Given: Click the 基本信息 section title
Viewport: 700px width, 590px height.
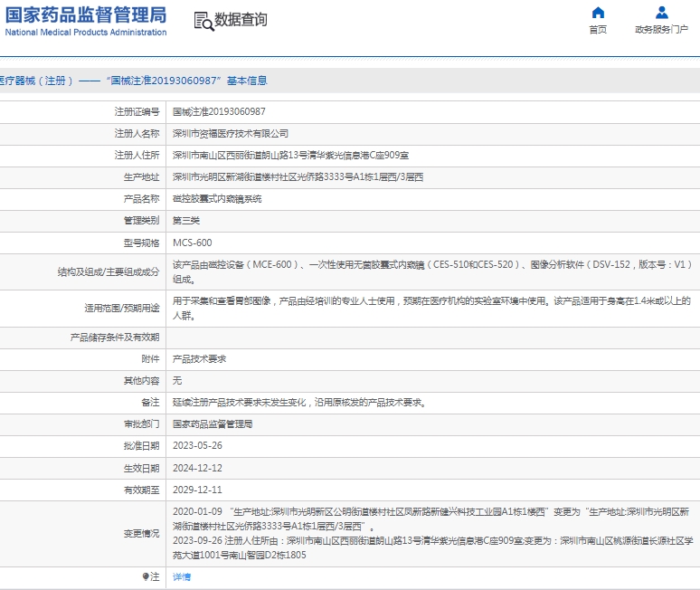Looking at the screenshot, I should click(x=247, y=81).
